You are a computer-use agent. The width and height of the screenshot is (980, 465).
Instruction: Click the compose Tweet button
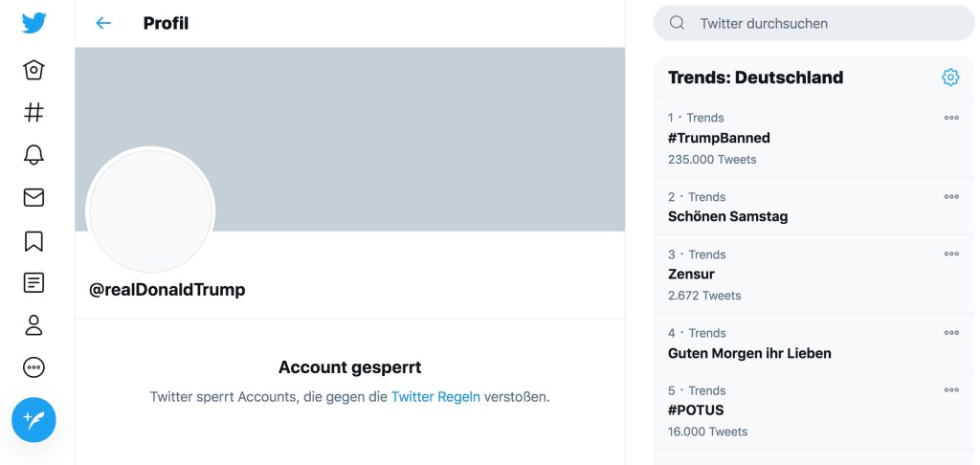click(33, 419)
